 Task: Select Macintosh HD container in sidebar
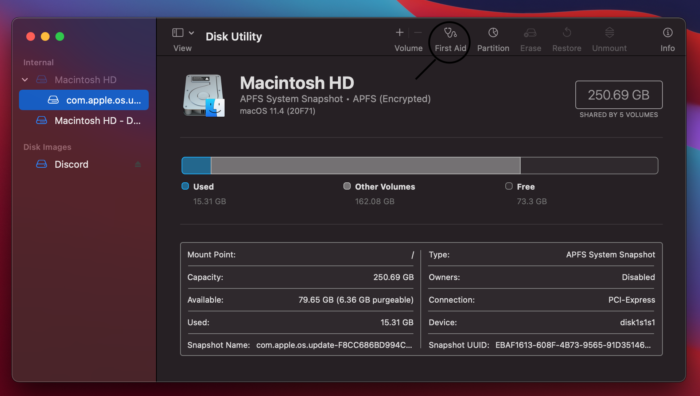[85, 80]
